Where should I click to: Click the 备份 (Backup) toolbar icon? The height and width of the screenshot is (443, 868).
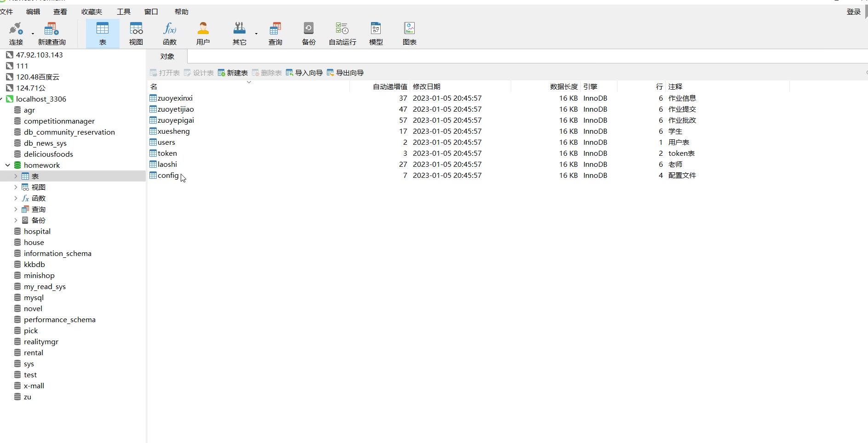pyautogui.click(x=309, y=34)
